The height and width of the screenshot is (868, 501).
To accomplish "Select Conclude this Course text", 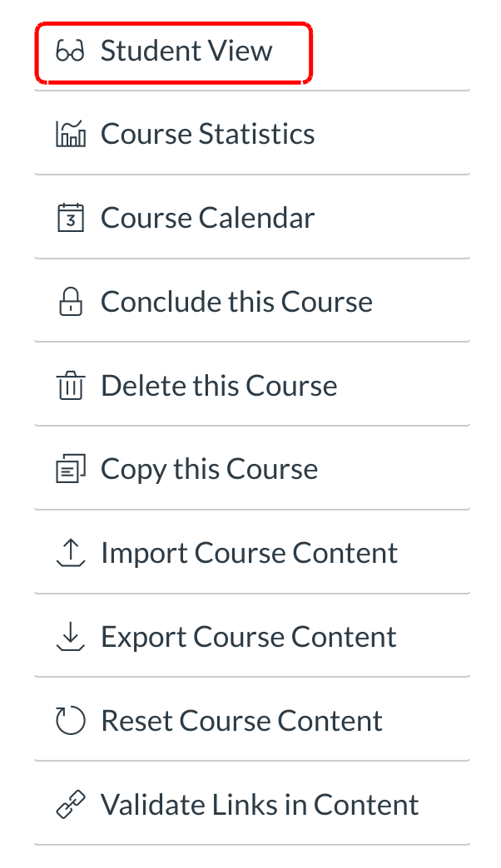I will point(236,302).
